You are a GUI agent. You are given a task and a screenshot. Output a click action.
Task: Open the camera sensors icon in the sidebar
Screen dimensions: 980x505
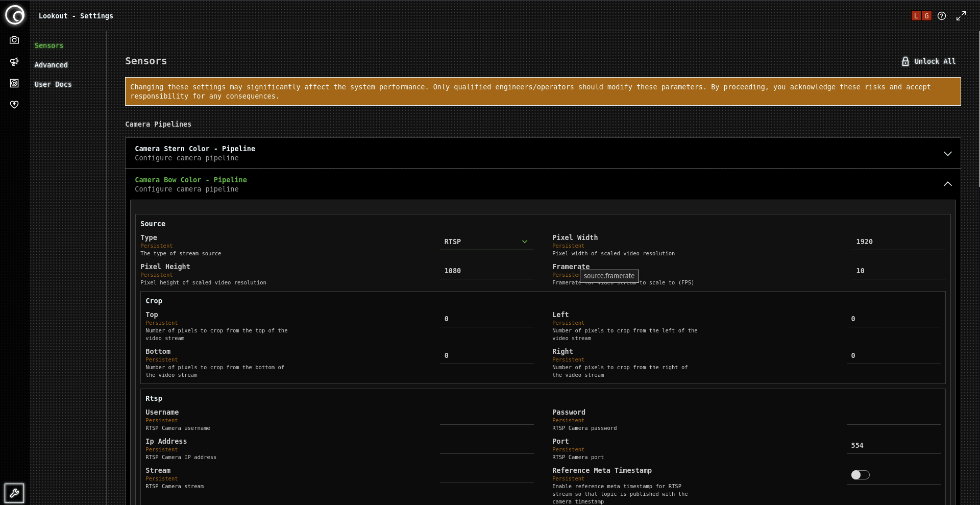point(14,40)
